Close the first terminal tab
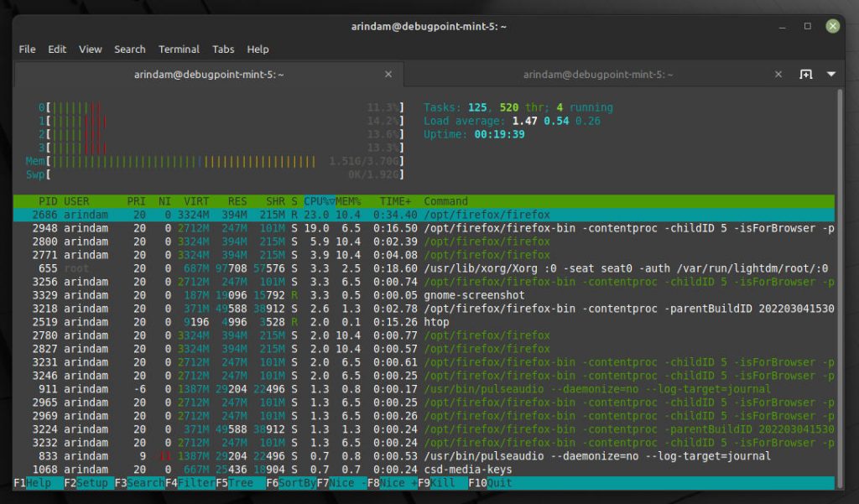Image resolution: width=859 pixels, height=504 pixels. pyautogui.click(x=388, y=75)
